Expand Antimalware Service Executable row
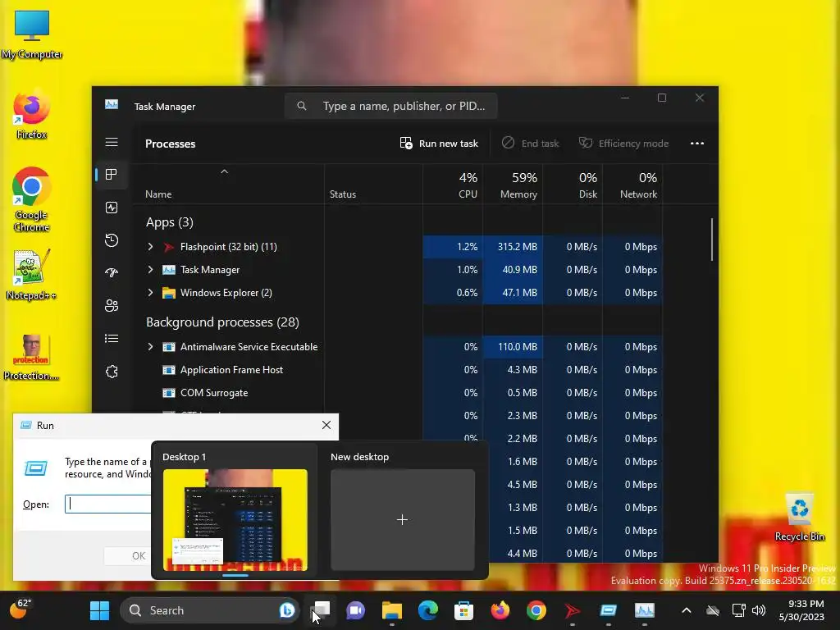This screenshot has height=630, width=840. pos(151,347)
